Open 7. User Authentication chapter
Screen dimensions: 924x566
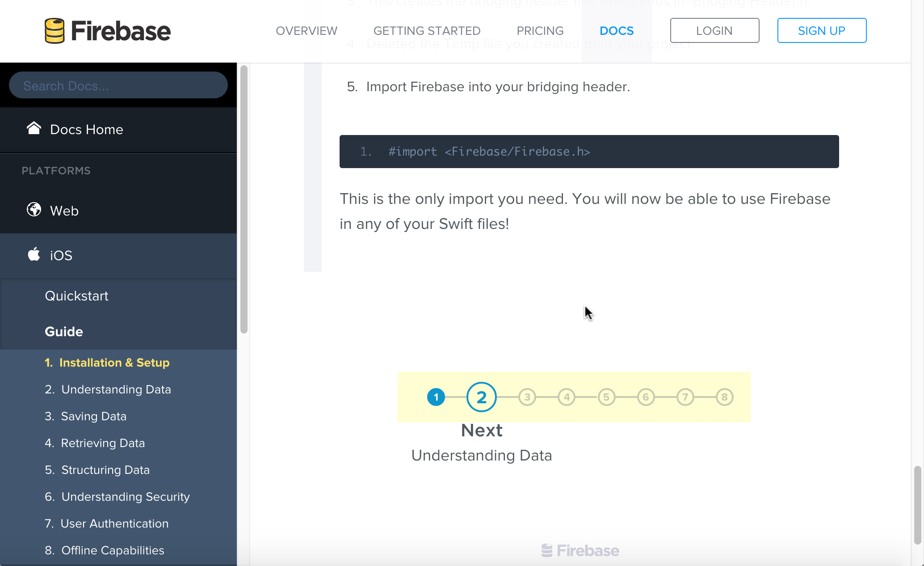pos(106,524)
